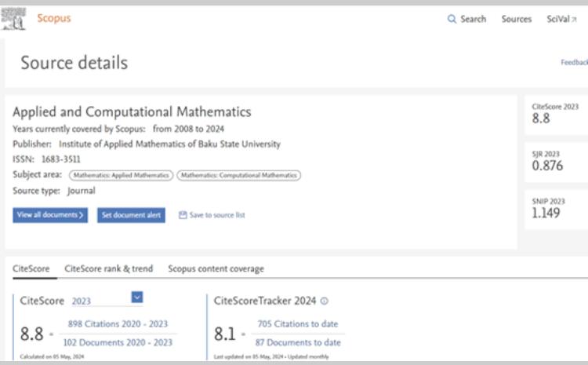Click 'from 2008 to 2024' coverage text
Screen dimensions: 588x365
click(x=188, y=129)
